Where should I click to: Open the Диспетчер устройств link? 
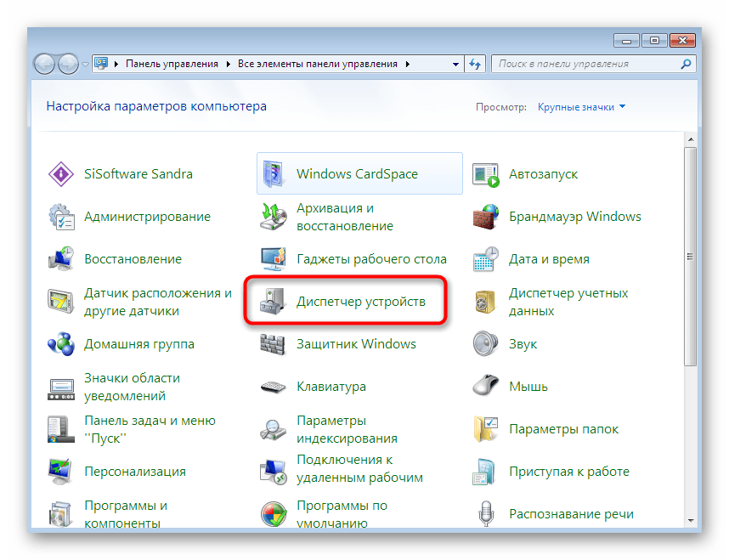click(x=361, y=302)
